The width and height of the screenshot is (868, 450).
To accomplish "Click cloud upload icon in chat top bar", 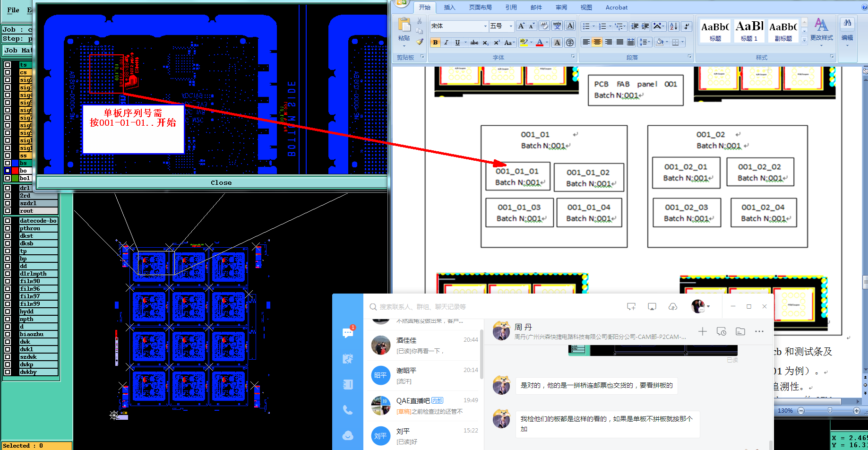I will (673, 307).
